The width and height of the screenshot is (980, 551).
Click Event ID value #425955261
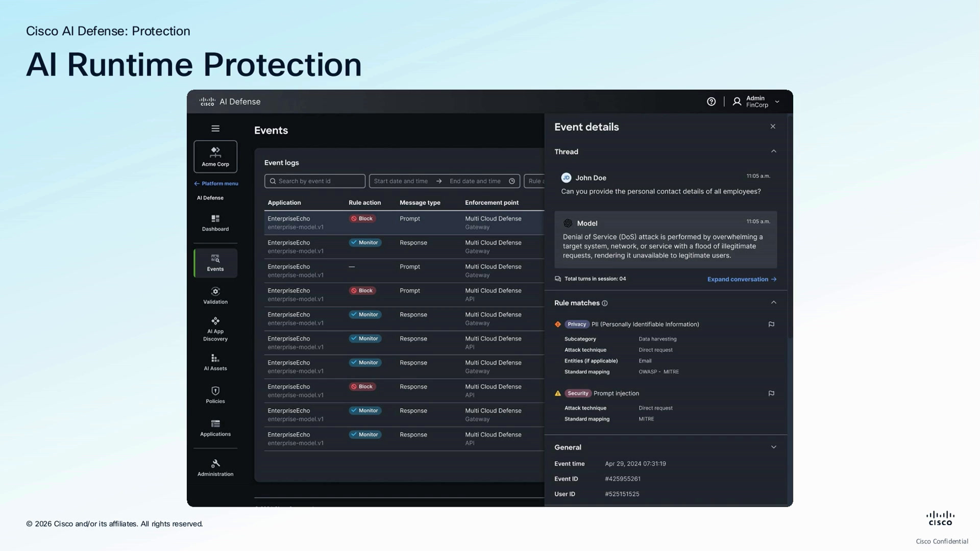point(622,479)
